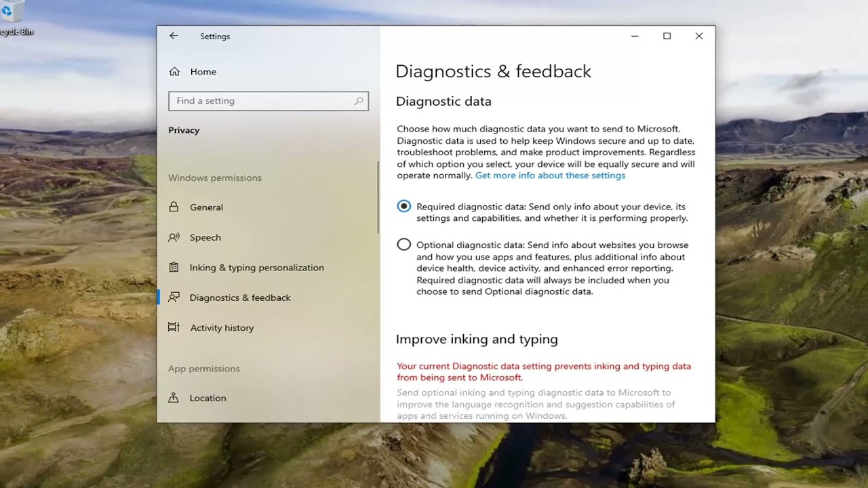
Task: Open the Location permissions page
Action: coord(268,398)
